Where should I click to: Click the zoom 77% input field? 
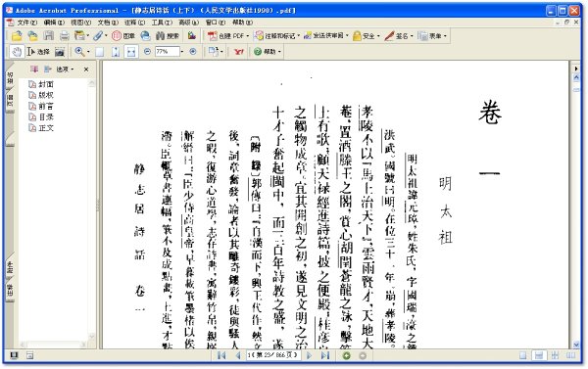[x=168, y=52]
